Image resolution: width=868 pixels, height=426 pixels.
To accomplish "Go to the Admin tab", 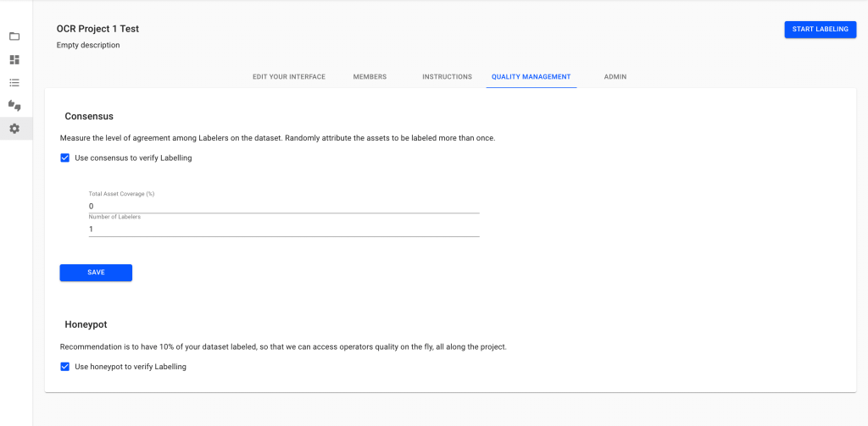I will click(x=615, y=77).
